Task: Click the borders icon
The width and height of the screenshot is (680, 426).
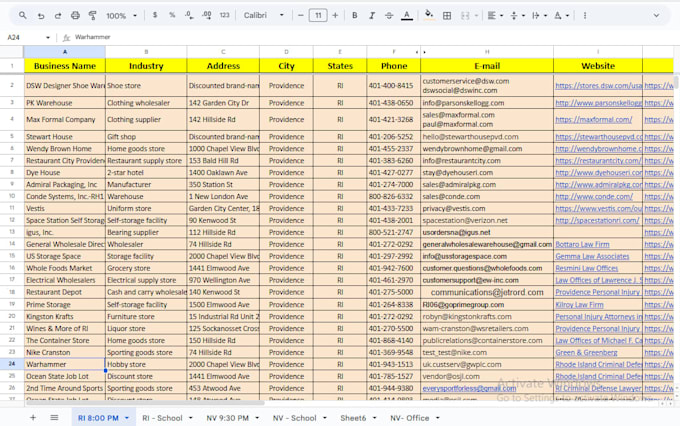Action: [x=447, y=16]
